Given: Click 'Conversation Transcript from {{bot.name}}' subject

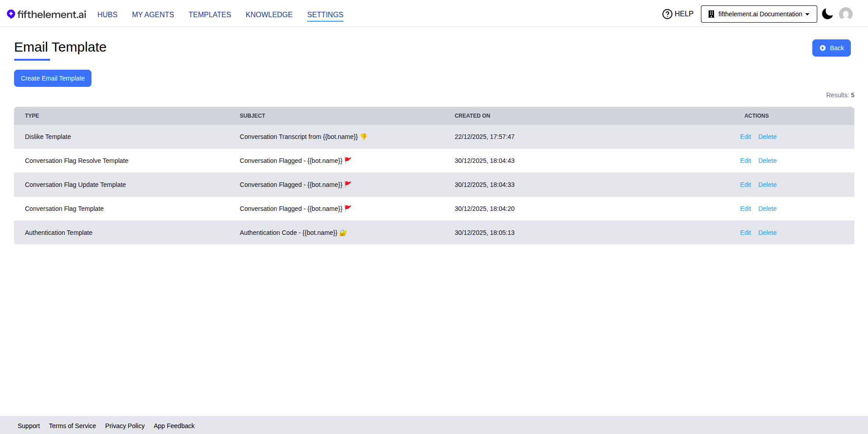Looking at the screenshot, I should coord(303,137).
